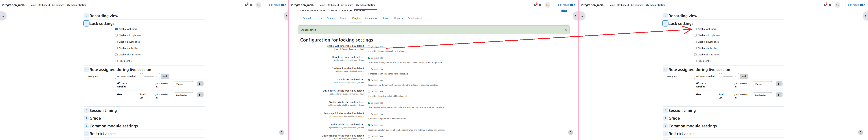Check Disable private chat in left window
Screen dimensions: 868x140
coord(117,42)
